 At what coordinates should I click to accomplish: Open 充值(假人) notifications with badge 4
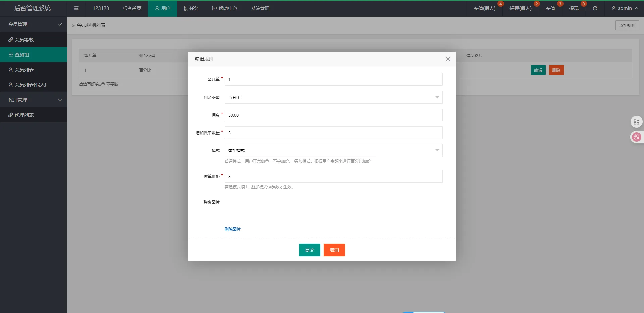pyautogui.click(x=484, y=8)
